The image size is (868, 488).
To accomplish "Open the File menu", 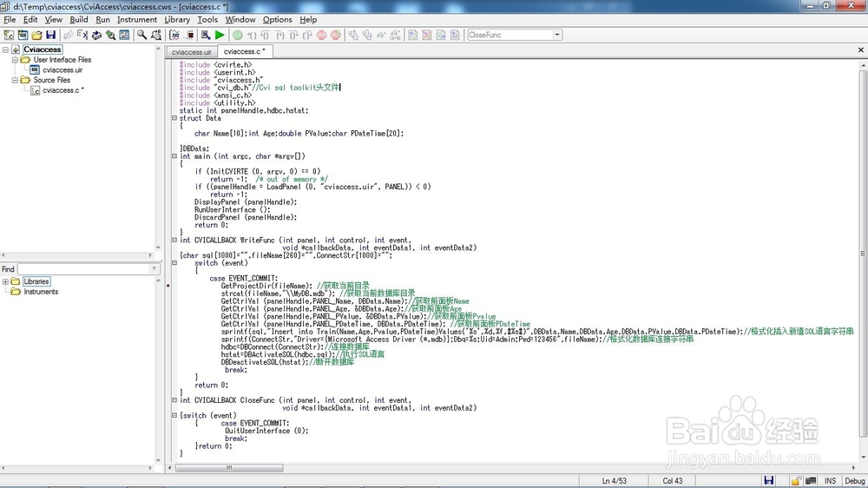I will [x=10, y=19].
